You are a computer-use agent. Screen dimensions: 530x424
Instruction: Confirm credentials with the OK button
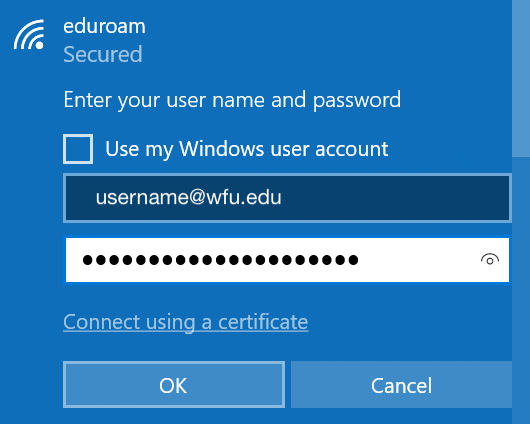(174, 385)
